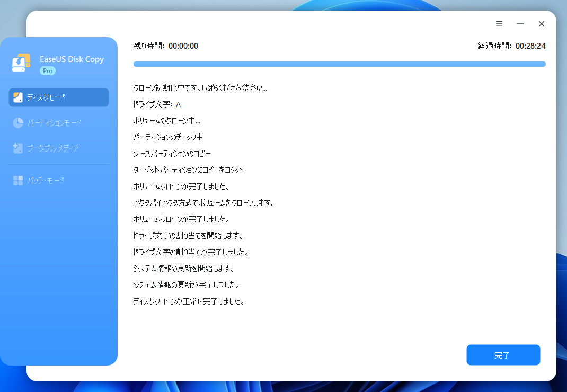Image resolution: width=567 pixels, height=392 pixels.
Task: Click the batch mode grid icon
Action: click(18, 181)
